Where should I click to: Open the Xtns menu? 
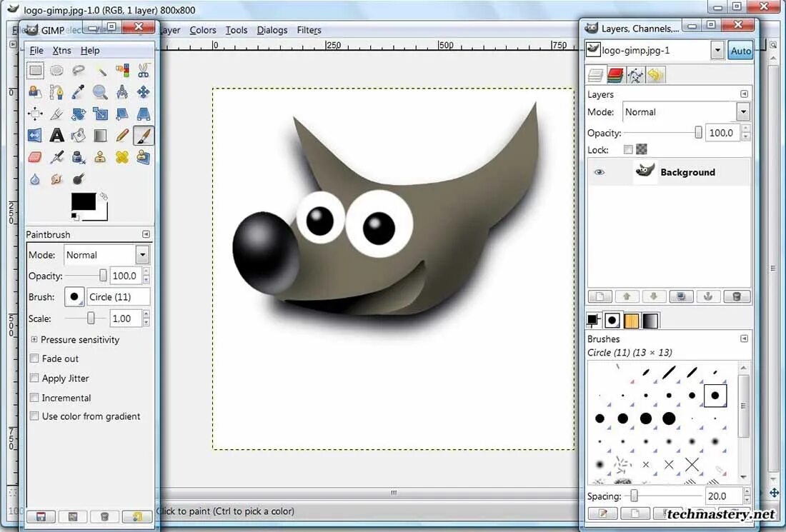point(61,50)
